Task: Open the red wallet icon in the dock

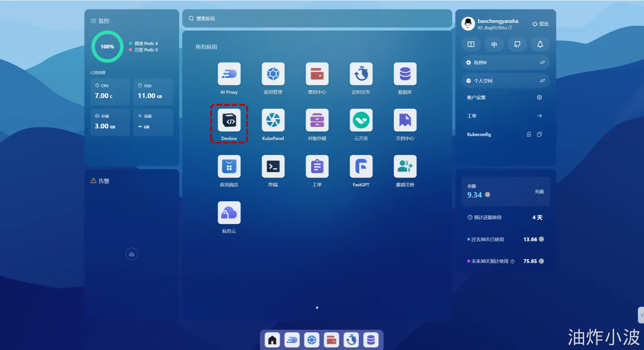Action: (x=331, y=340)
